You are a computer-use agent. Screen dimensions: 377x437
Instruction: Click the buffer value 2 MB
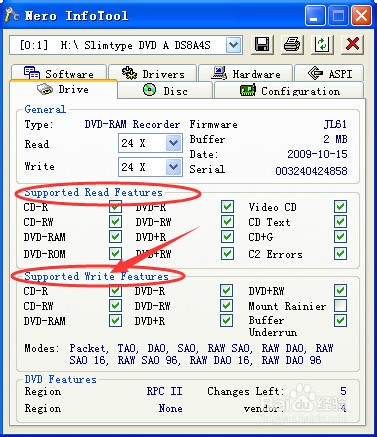click(335, 139)
